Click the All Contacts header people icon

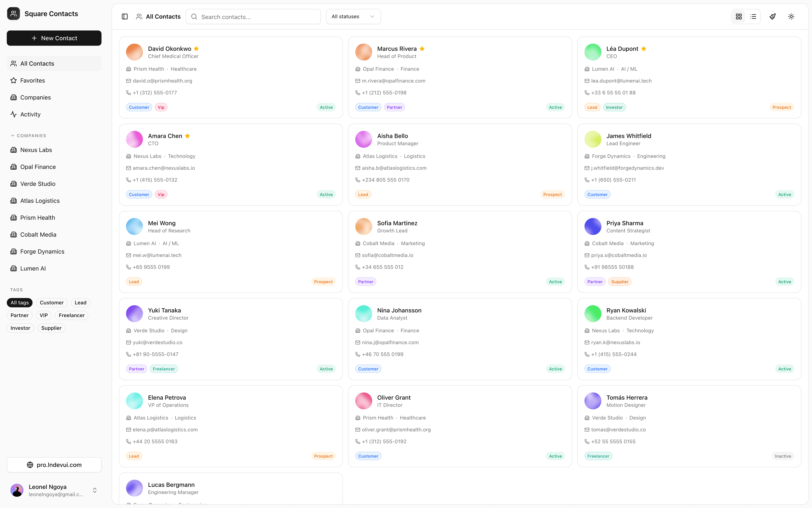point(139,17)
